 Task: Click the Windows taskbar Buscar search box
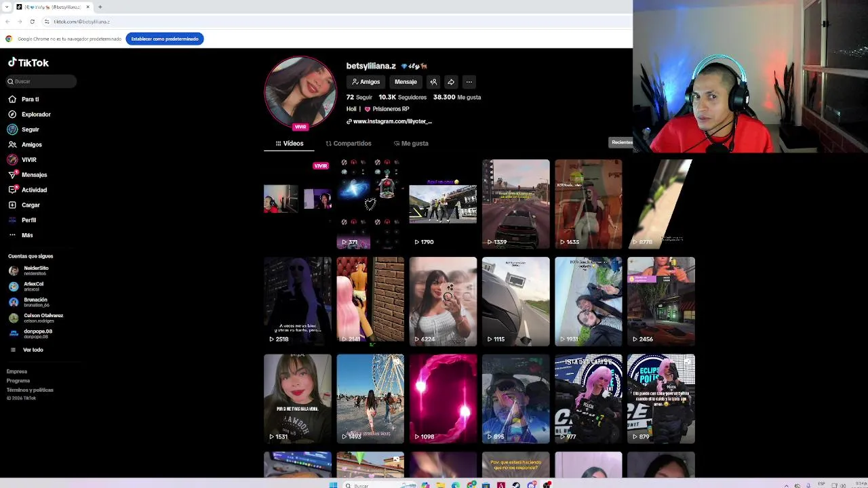click(x=380, y=485)
